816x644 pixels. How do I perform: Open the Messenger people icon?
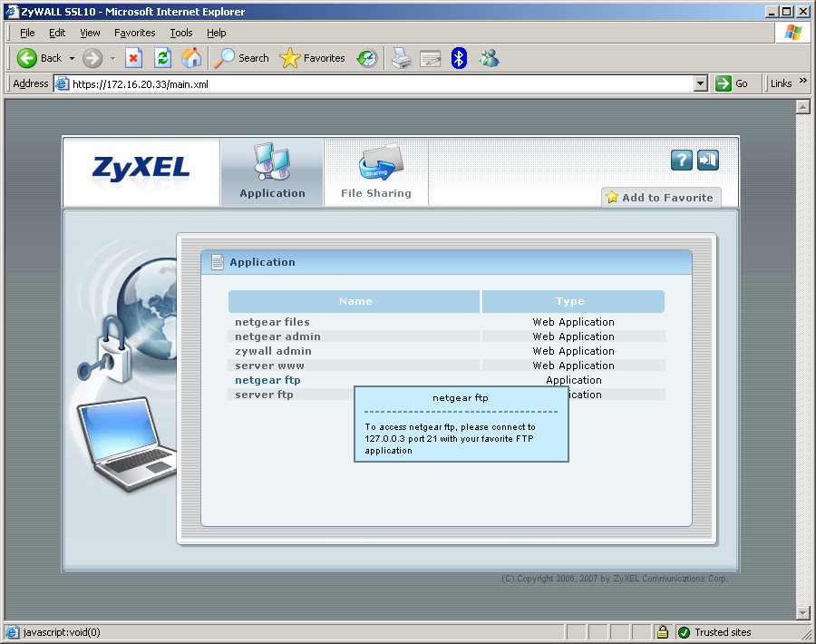[x=489, y=58]
